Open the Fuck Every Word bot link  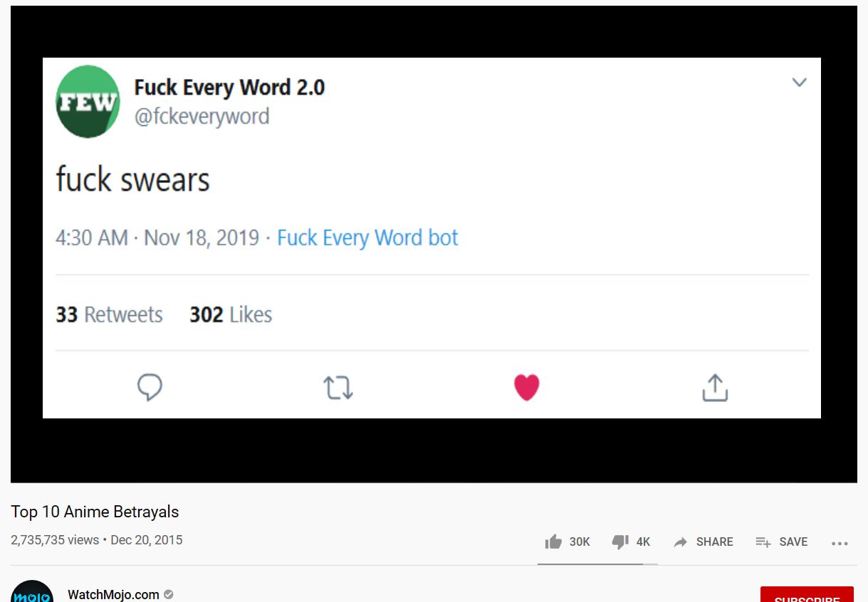click(367, 238)
